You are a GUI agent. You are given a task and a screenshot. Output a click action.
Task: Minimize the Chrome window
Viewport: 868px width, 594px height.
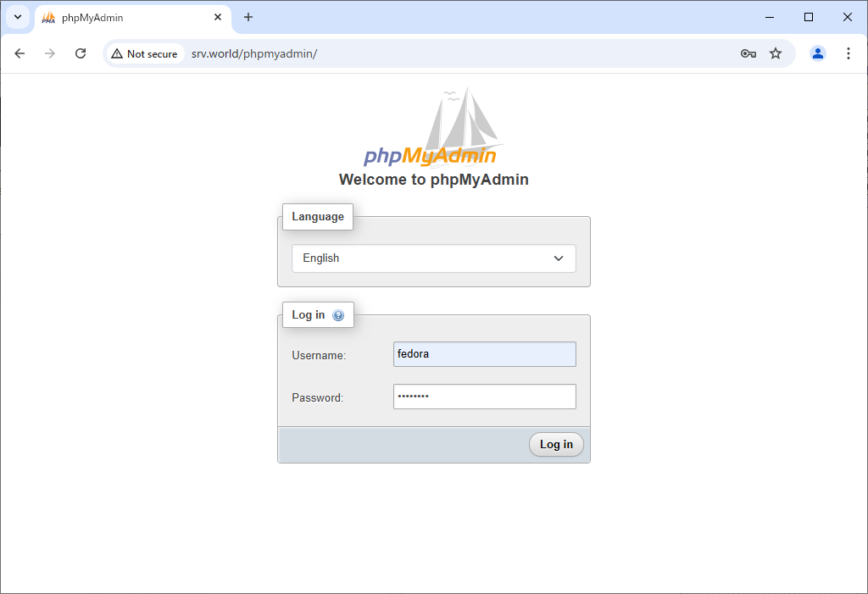770,17
